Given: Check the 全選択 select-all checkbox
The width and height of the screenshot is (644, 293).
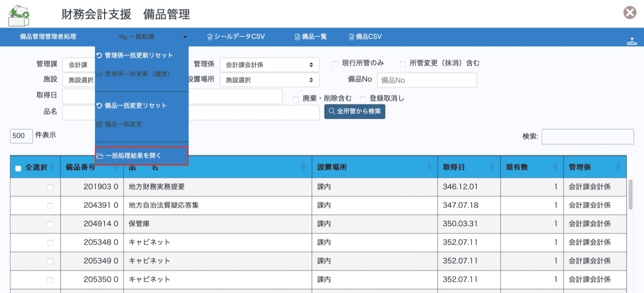Looking at the screenshot, I should (18, 168).
